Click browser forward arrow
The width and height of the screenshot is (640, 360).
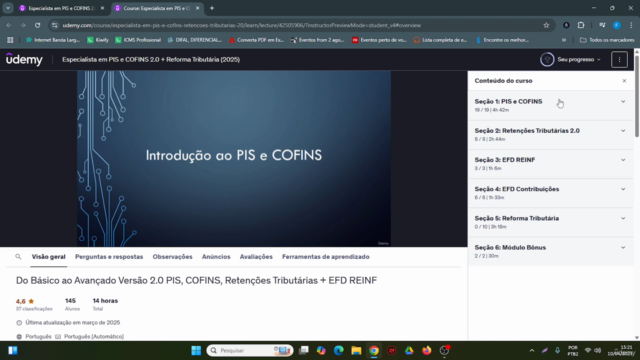23,25
